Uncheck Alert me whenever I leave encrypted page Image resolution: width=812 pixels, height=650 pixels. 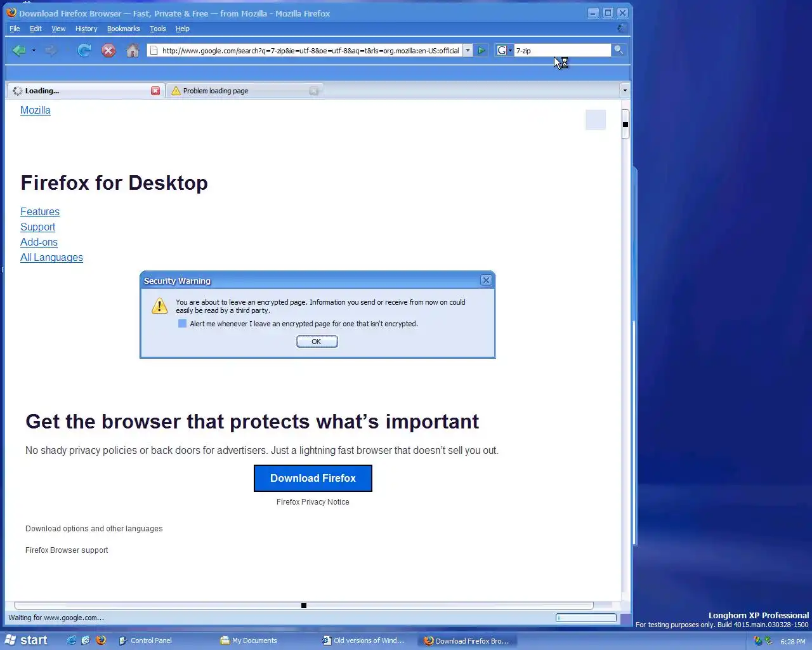[x=183, y=324]
